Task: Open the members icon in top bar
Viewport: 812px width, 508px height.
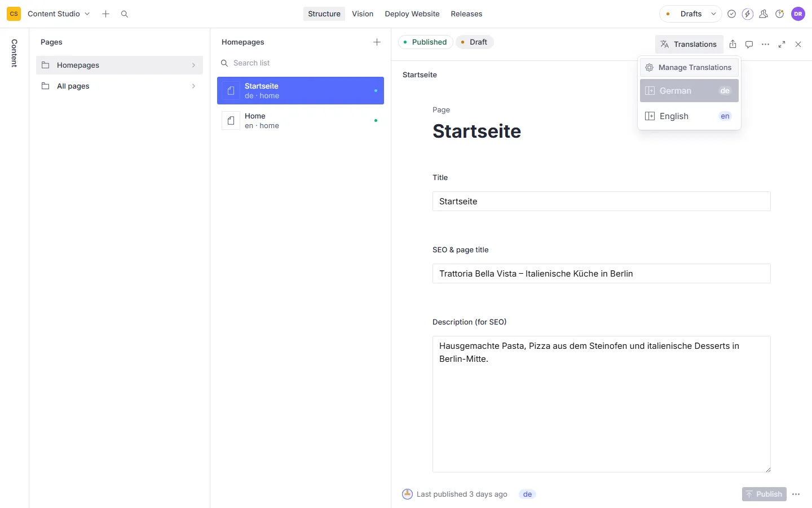Action: [x=764, y=14]
